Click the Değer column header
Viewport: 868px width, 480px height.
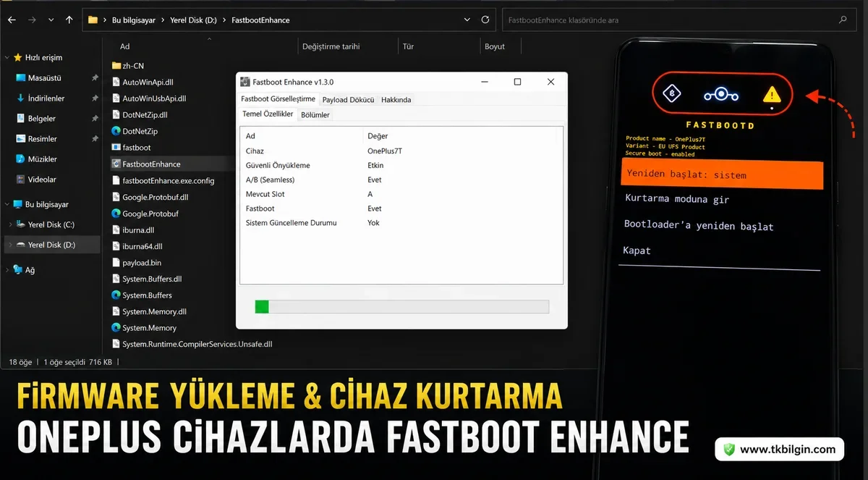378,136
